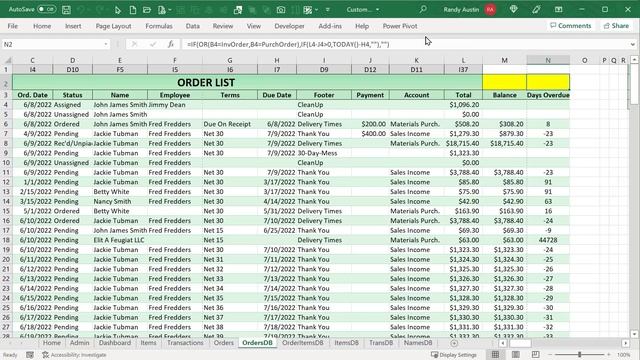The height and width of the screenshot is (360, 640).
Task: Open the Home ribbon tab
Action: click(42, 26)
